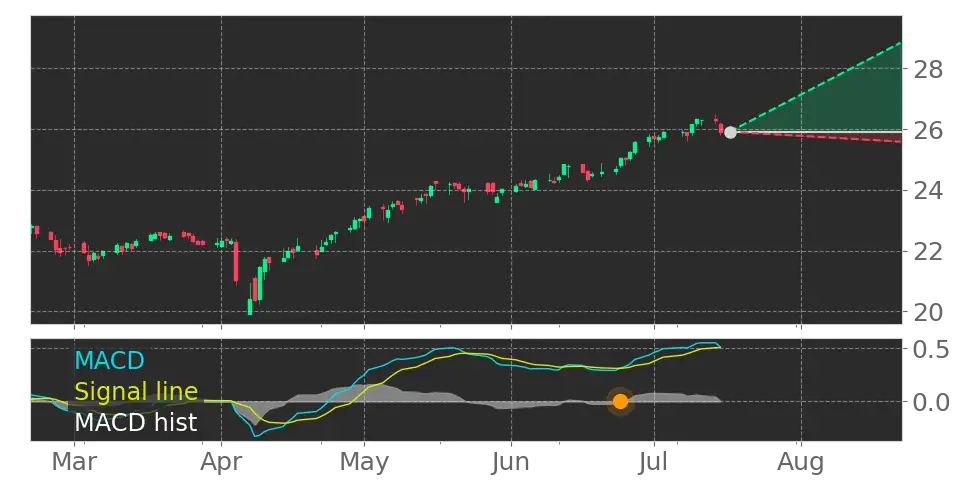
Task: Click the Jun month axis label
Action: (x=511, y=462)
